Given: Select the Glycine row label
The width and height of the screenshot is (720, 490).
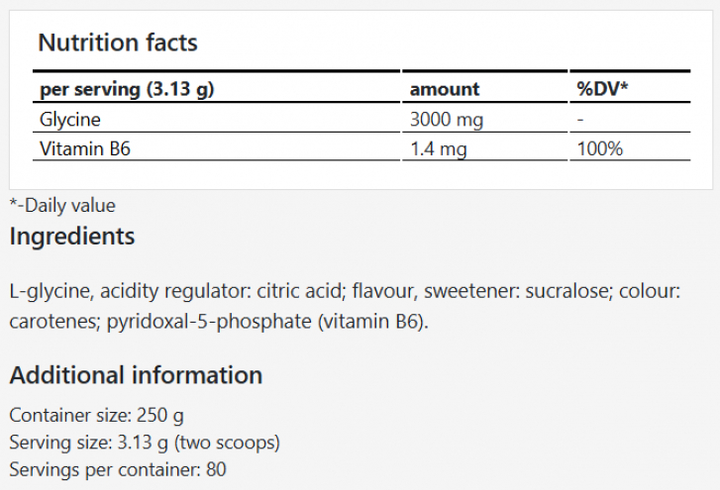Looking at the screenshot, I should point(69,119).
